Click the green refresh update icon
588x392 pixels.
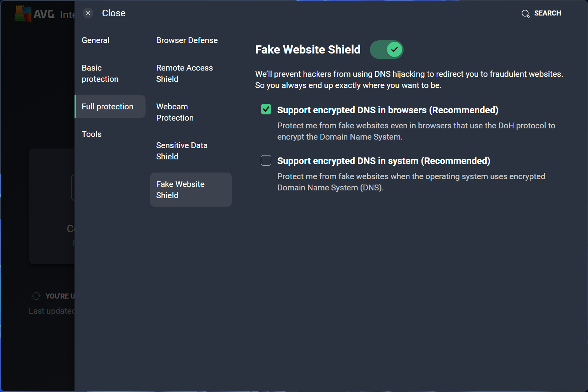coord(36,296)
